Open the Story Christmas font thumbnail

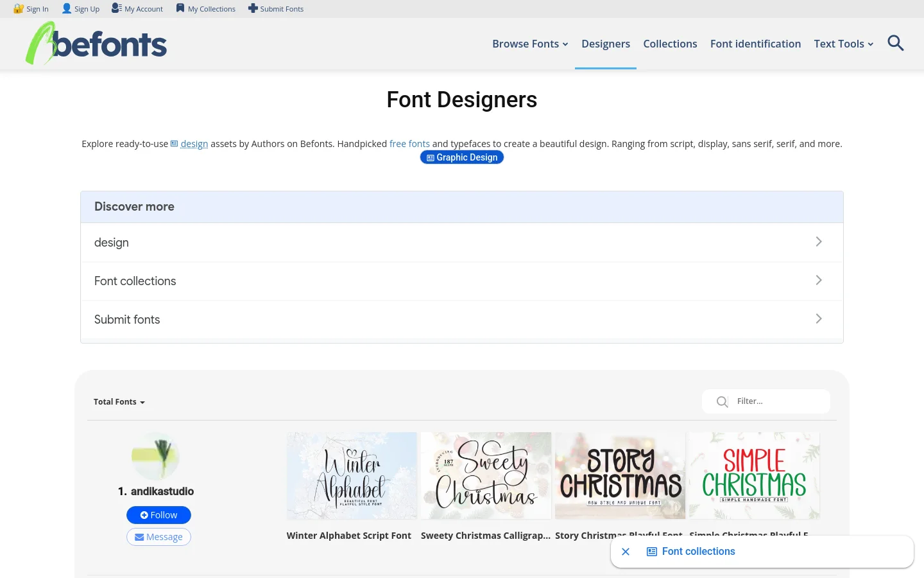point(620,476)
